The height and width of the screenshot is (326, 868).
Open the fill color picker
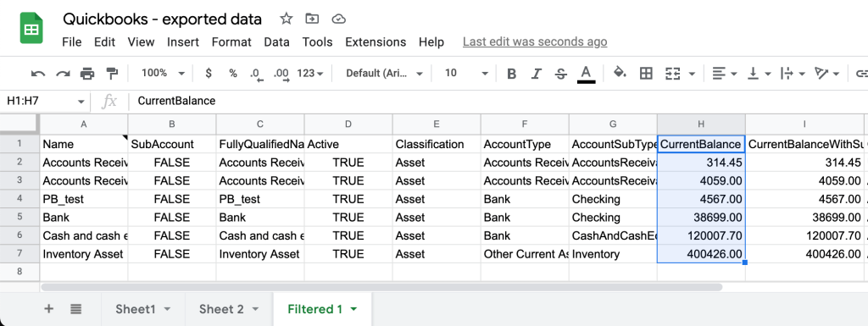620,73
